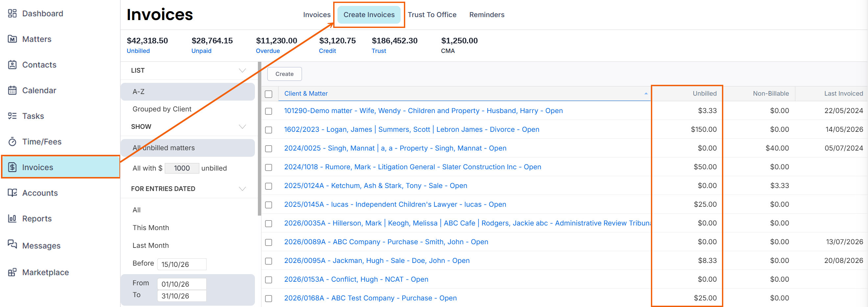This screenshot has width=868, height=307.
Task: Click the filter panel vertical scrollbar
Action: 259,138
